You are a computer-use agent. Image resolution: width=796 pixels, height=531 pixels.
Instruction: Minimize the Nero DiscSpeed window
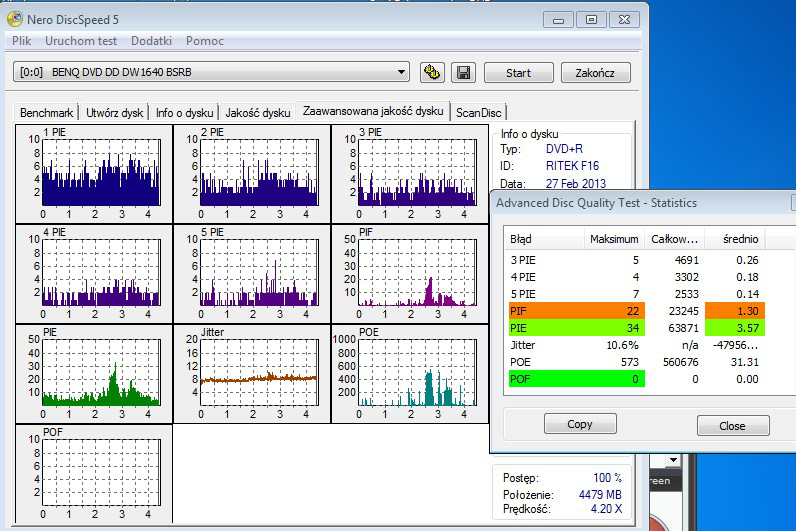pyautogui.click(x=558, y=20)
